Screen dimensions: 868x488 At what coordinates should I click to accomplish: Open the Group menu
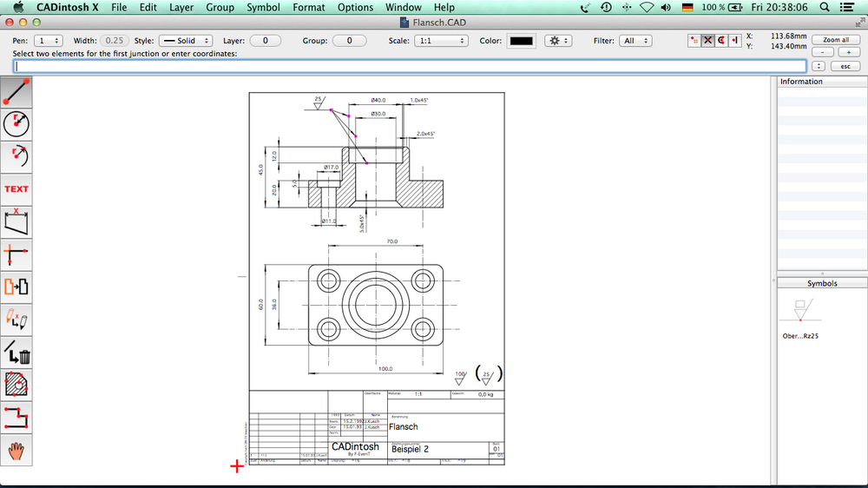click(220, 7)
